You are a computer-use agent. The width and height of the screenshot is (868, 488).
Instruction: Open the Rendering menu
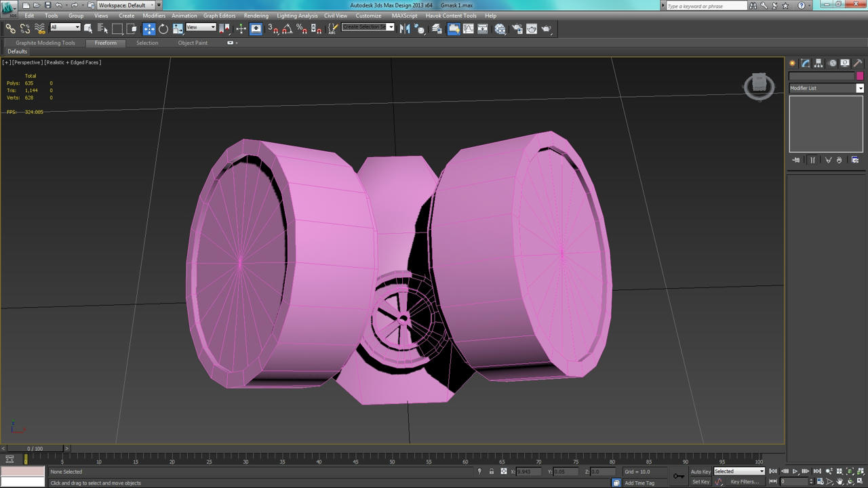(x=256, y=16)
